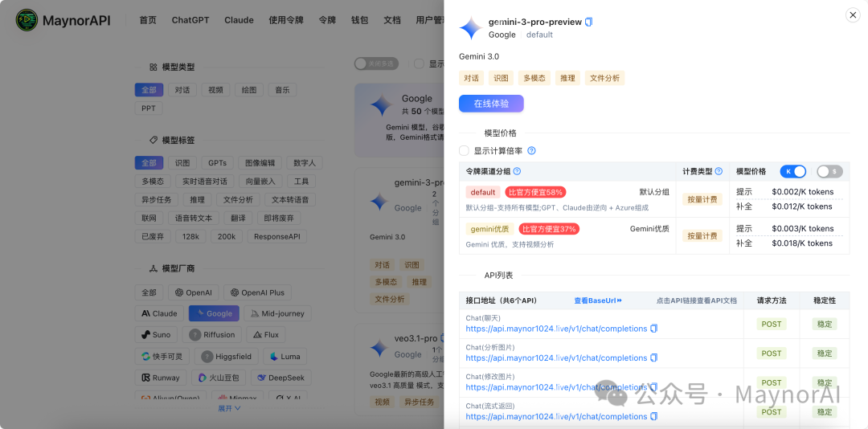Select Suno vendor chip
Viewport: 868px width, 429px height.
pyautogui.click(x=156, y=334)
